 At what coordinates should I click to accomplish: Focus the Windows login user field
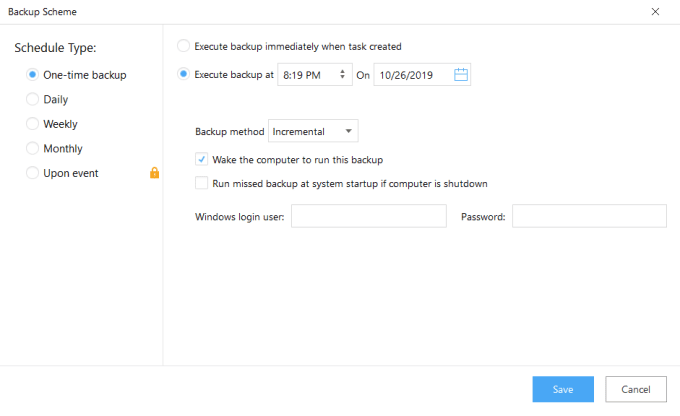point(369,216)
